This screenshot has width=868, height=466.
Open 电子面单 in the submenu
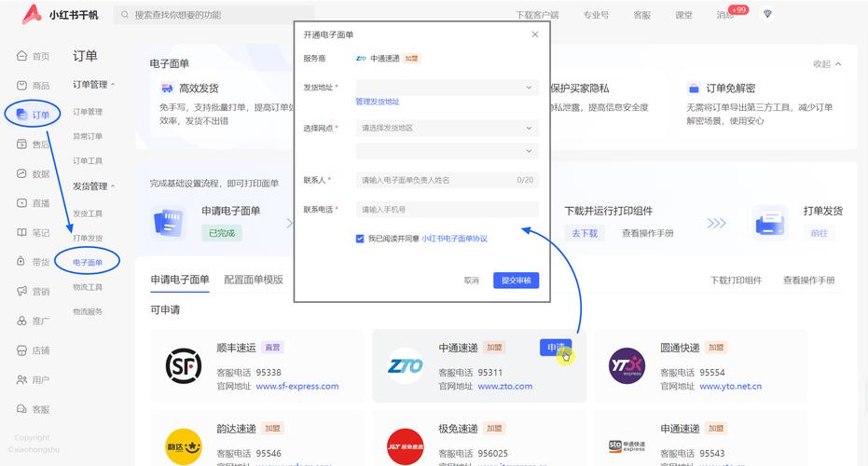tap(88, 262)
